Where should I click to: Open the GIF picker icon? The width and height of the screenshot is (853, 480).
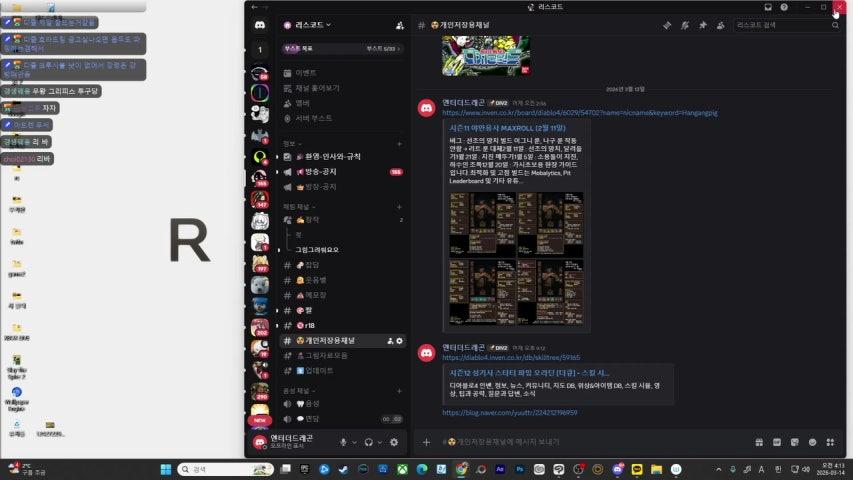[777, 442]
